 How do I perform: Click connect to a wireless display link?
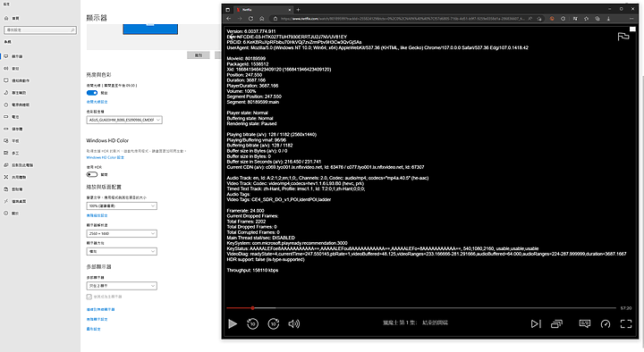click(x=100, y=309)
